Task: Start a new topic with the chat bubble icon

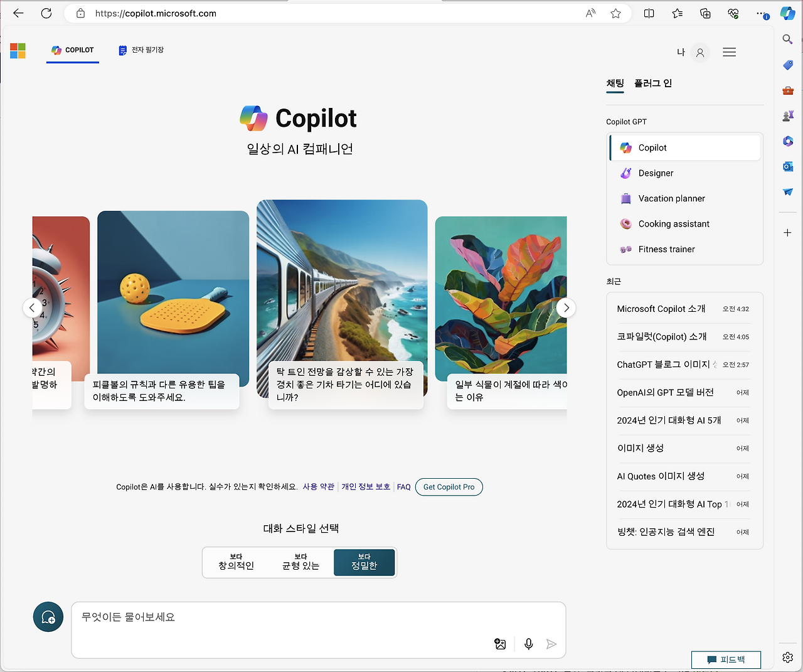Action: [48, 617]
